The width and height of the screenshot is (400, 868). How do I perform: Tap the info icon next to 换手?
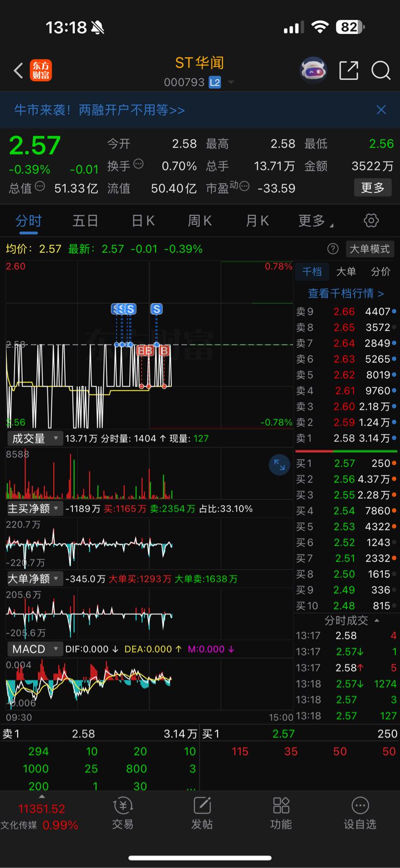(139, 164)
